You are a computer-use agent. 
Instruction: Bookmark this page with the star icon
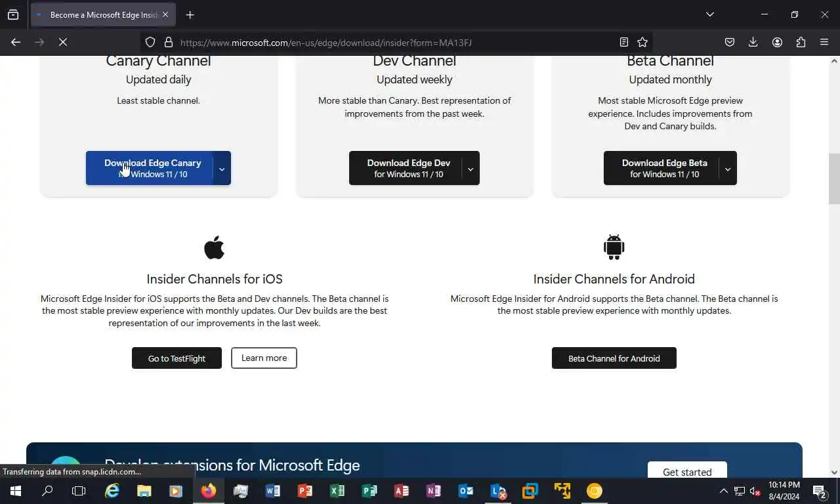pos(642,42)
